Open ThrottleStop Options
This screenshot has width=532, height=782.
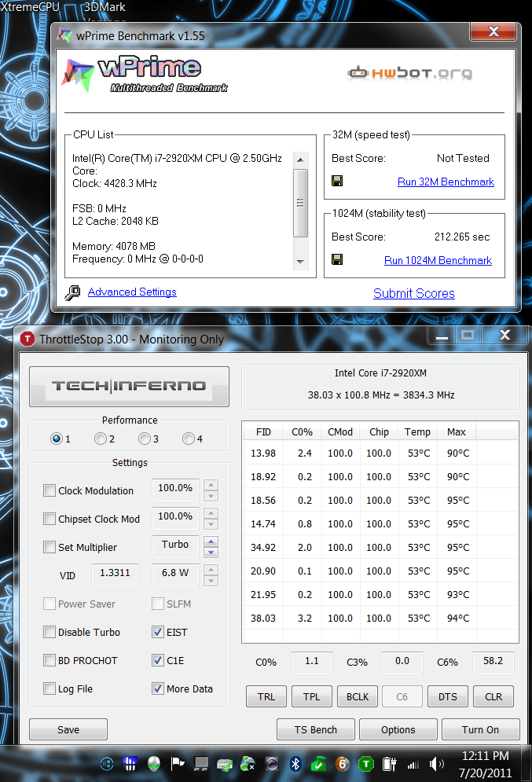point(398,729)
